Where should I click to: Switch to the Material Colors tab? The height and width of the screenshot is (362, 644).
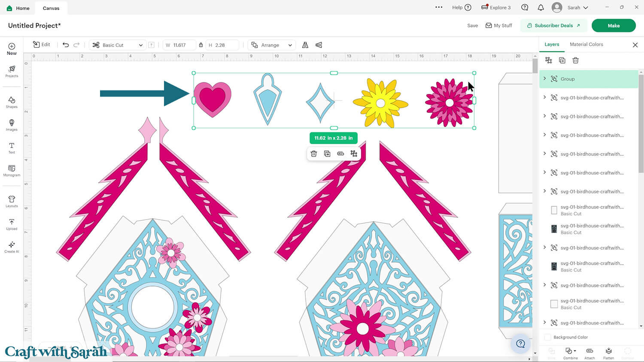pyautogui.click(x=586, y=45)
